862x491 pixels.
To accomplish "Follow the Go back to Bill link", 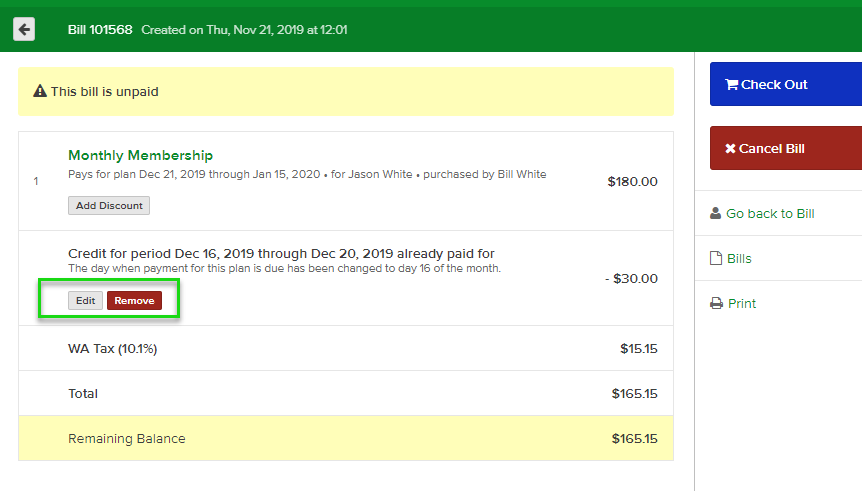I will 770,214.
